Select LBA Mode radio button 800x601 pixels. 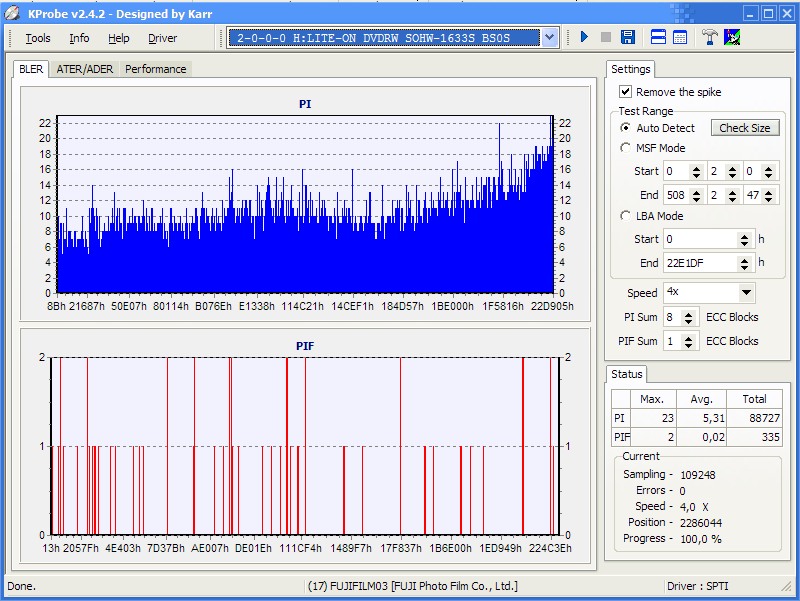(x=626, y=216)
